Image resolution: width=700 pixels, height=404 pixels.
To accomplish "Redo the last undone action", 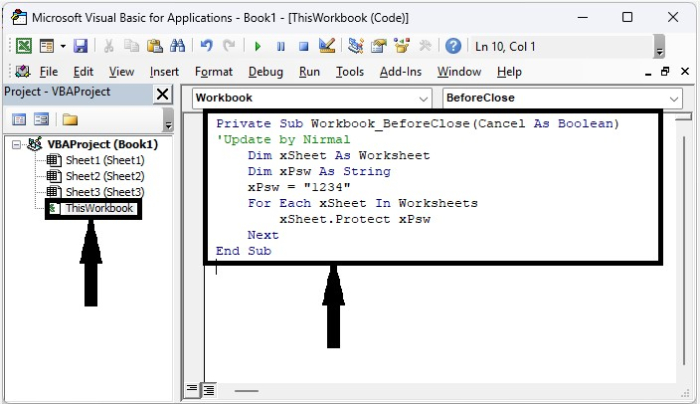I will click(x=229, y=46).
